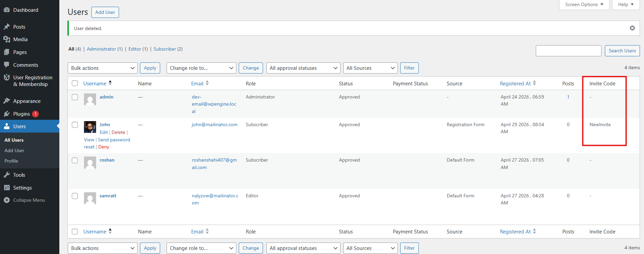Click the Tools wrench icon
Screen dimensions: 644x254
point(7,175)
